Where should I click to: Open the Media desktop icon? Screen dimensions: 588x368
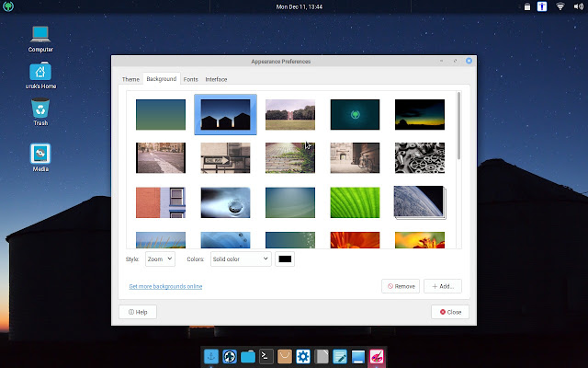click(x=40, y=157)
